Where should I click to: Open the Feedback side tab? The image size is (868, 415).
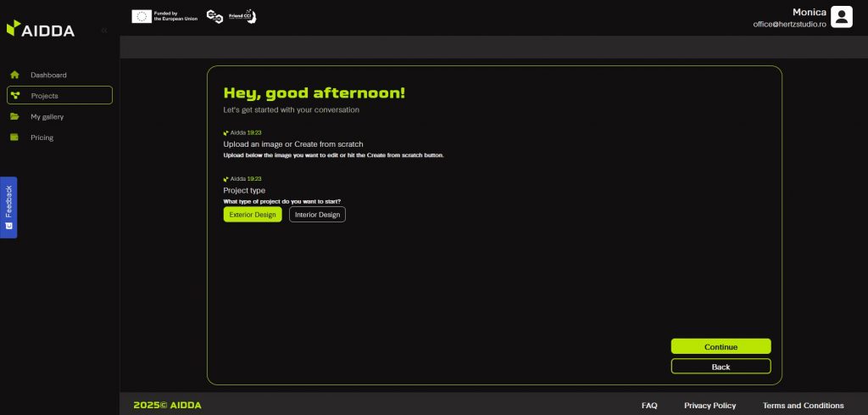coord(8,207)
